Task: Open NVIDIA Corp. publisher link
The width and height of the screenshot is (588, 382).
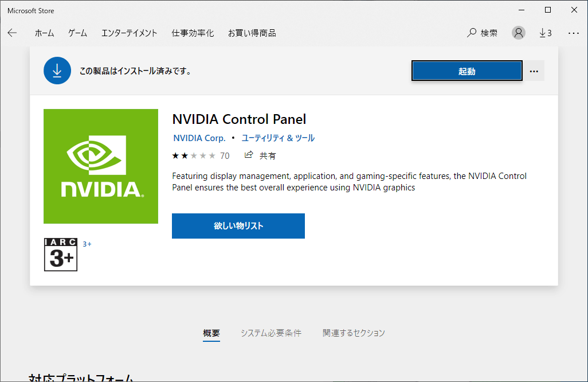Action: click(199, 138)
